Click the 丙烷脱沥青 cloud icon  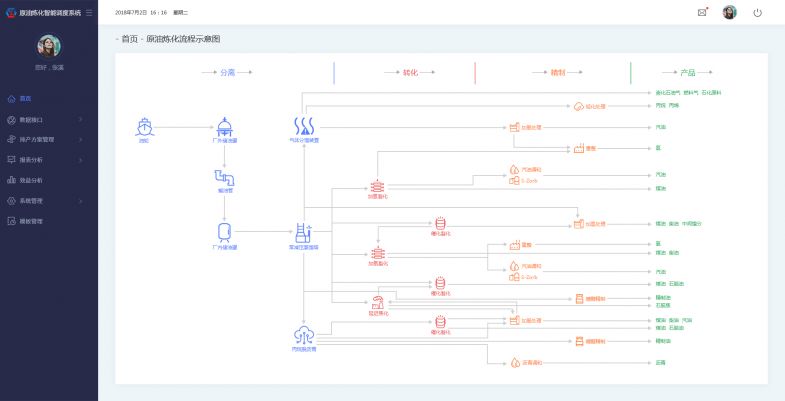tap(303, 335)
